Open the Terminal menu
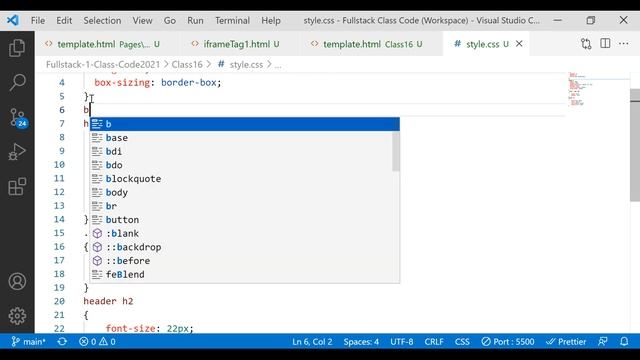640x360 pixels. click(232, 20)
